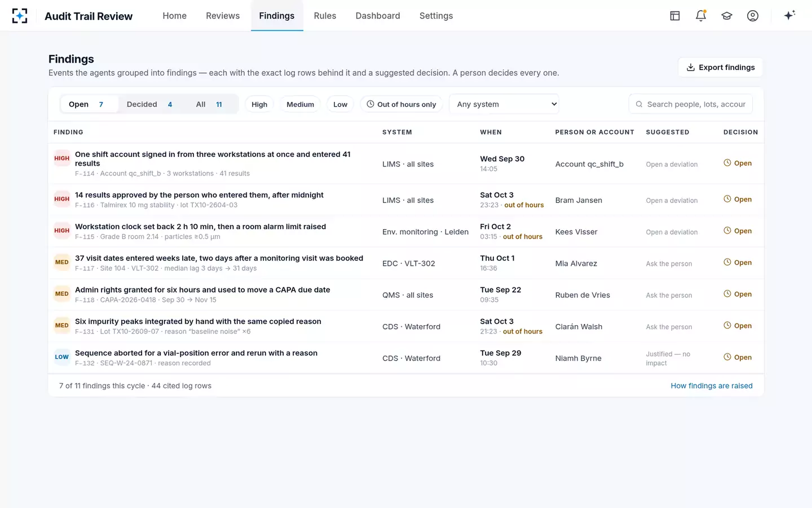Click the MED badge on finding F-117
812x508 pixels.
pos(62,262)
